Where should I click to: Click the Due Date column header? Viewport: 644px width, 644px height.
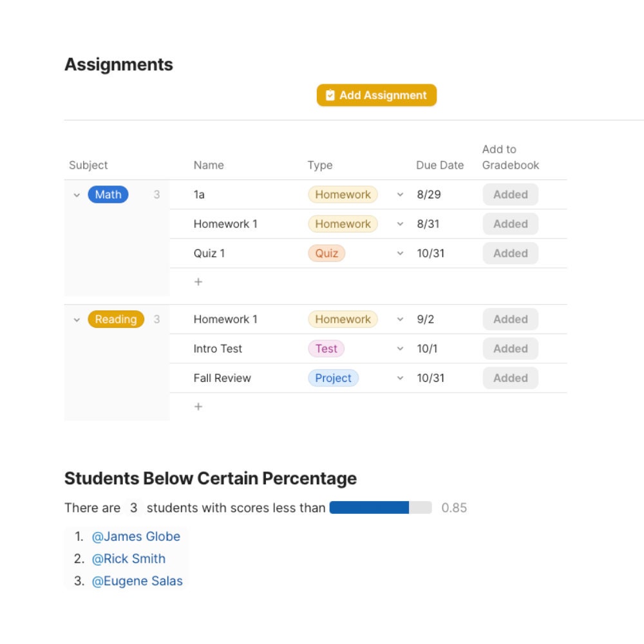[x=440, y=165]
